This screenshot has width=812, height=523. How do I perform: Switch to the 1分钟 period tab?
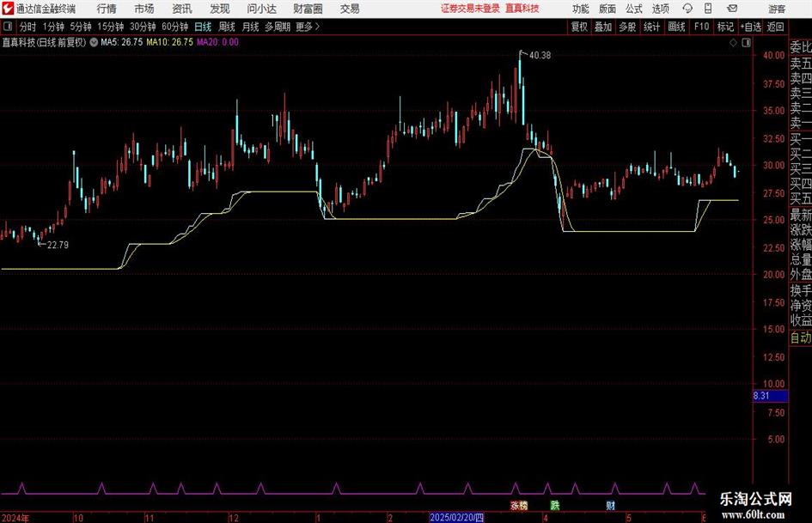pos(53,27)
